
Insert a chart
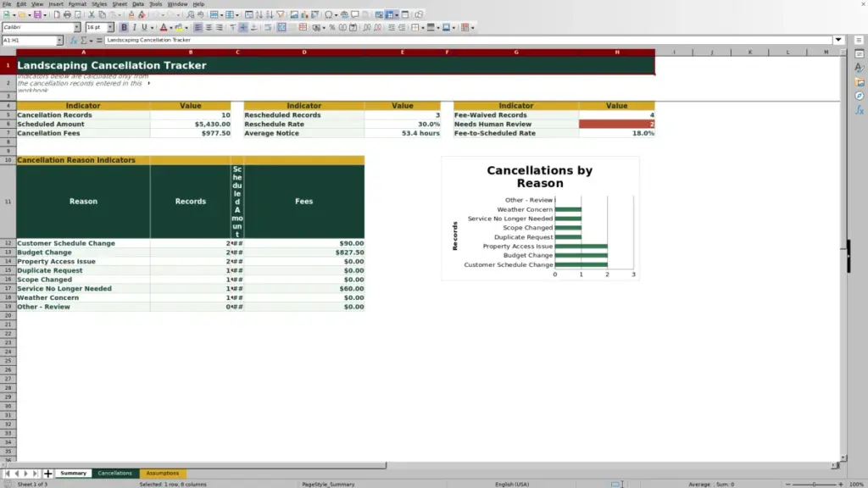304,15
